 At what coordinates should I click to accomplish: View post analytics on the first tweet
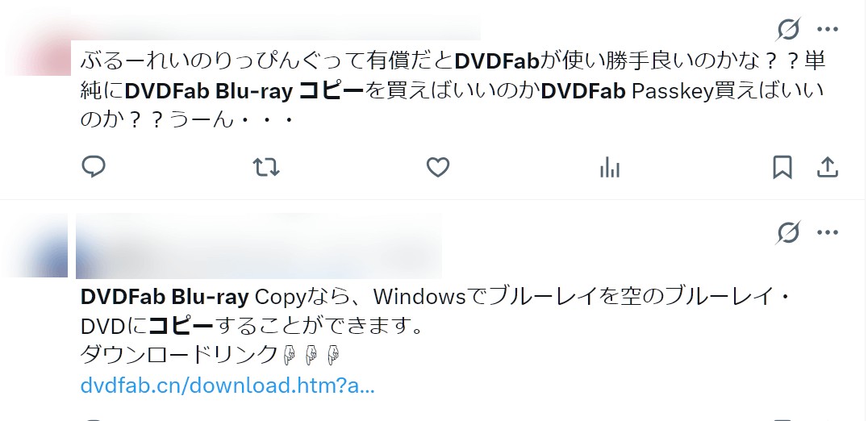(x=610, y=167)
